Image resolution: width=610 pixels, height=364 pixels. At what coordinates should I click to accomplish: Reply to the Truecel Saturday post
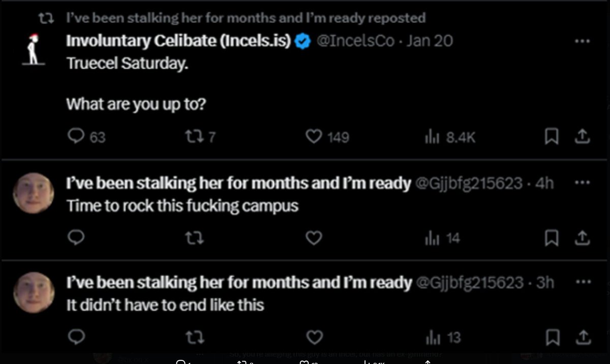[x=76, y=136]
